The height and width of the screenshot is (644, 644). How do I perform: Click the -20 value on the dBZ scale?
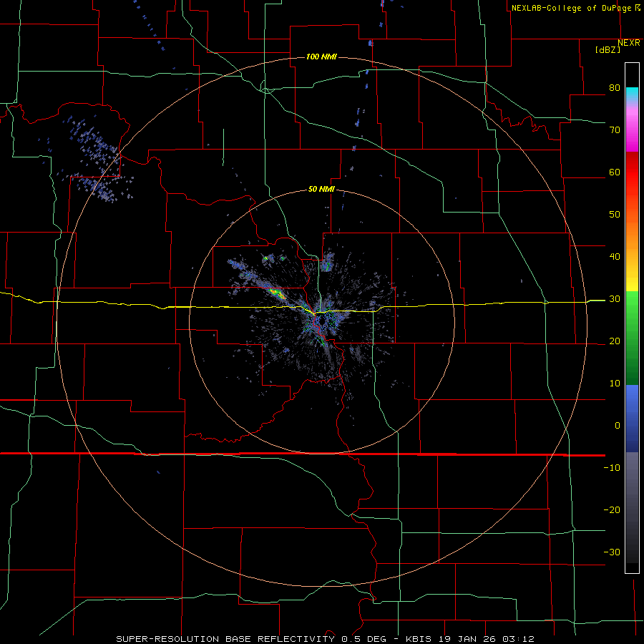coord(612,510)
